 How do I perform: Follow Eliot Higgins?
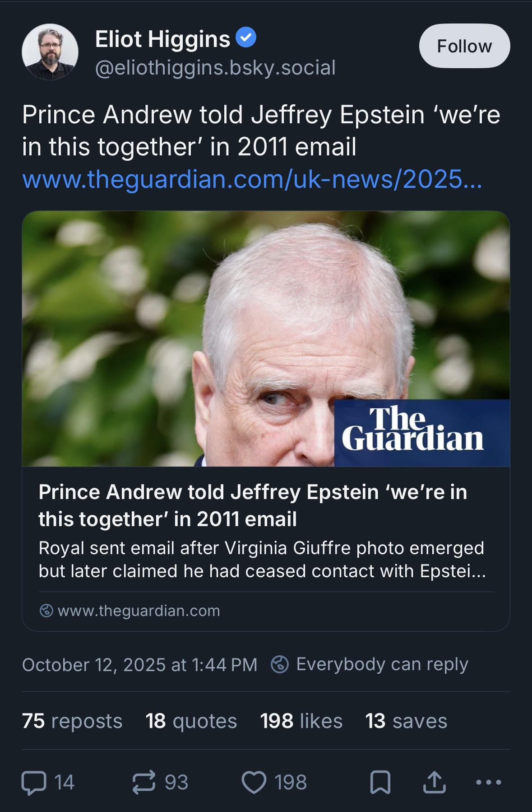click(464, 46)
